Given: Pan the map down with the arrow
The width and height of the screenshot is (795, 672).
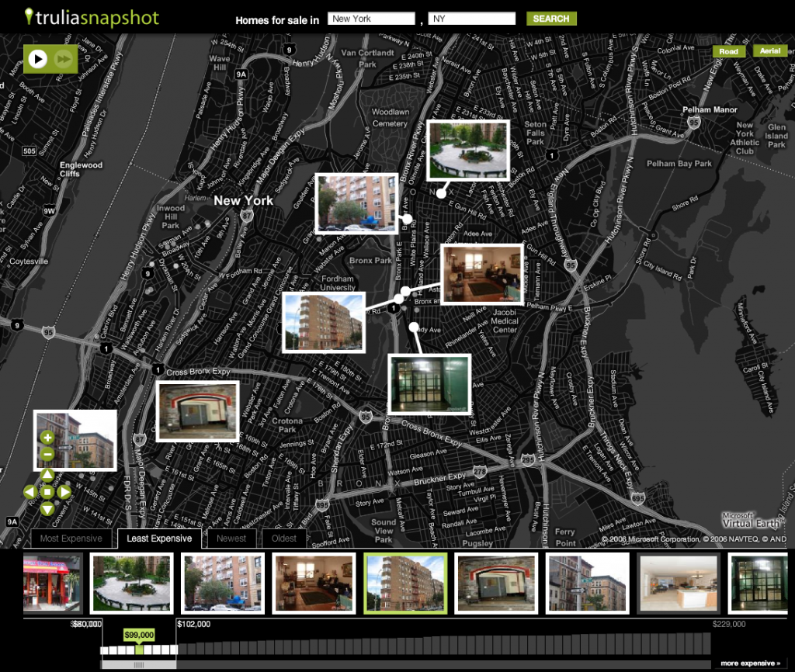Looking at the screenshot, I should (47, 508).
